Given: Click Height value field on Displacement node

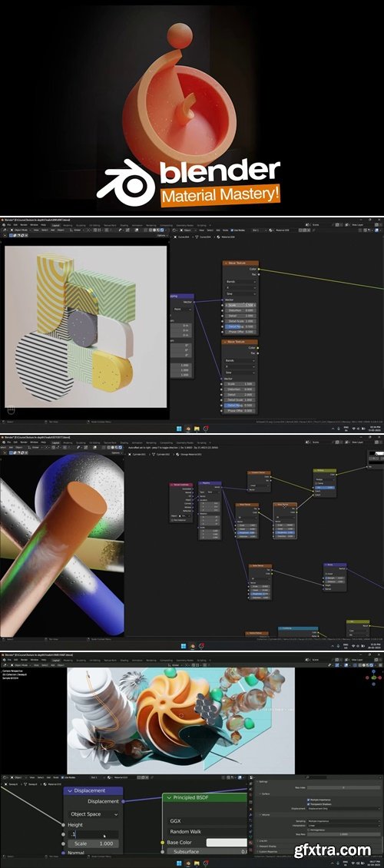Looking at the screenshot, I should 93,834.
